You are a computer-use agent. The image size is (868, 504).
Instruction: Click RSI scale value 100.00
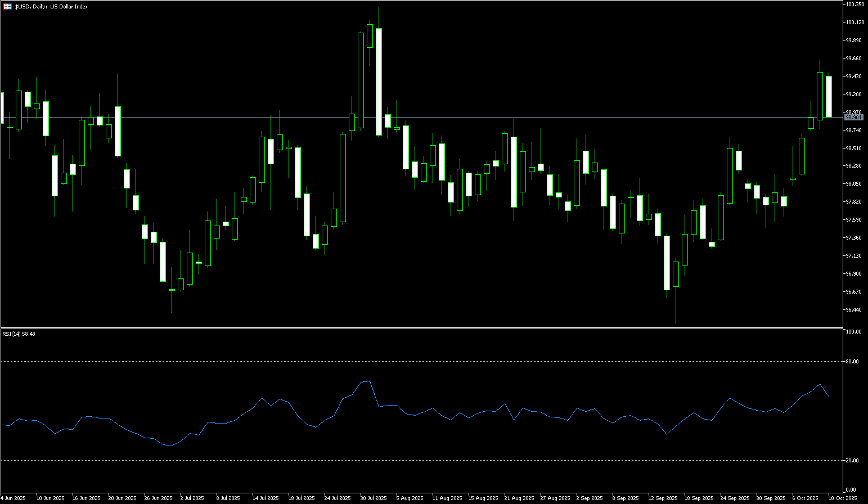pyautogui.click(x=853, y=332)
